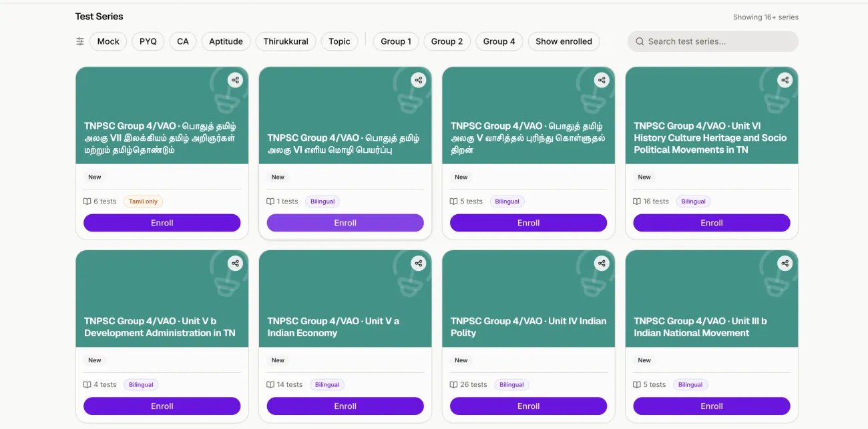Viewport: 868px width, 429px height.
Task: Share the Unit V a Indian Economy series
Action: pyautogui.click(x=419, y=264)
